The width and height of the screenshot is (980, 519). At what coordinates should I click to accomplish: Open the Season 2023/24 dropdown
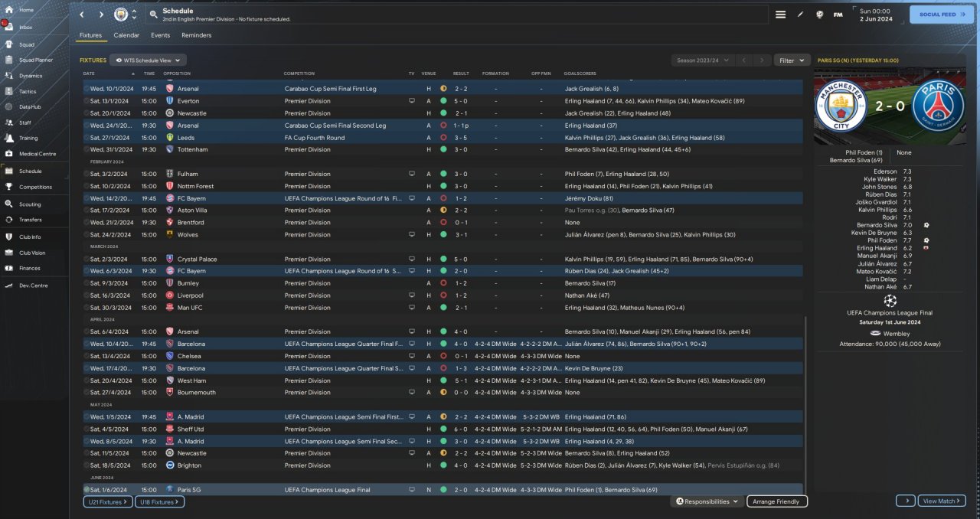point(701,60)
